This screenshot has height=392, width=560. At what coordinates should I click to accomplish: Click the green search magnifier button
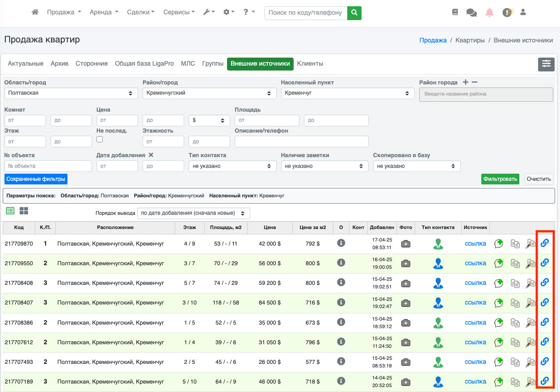[x=354, y=13]
